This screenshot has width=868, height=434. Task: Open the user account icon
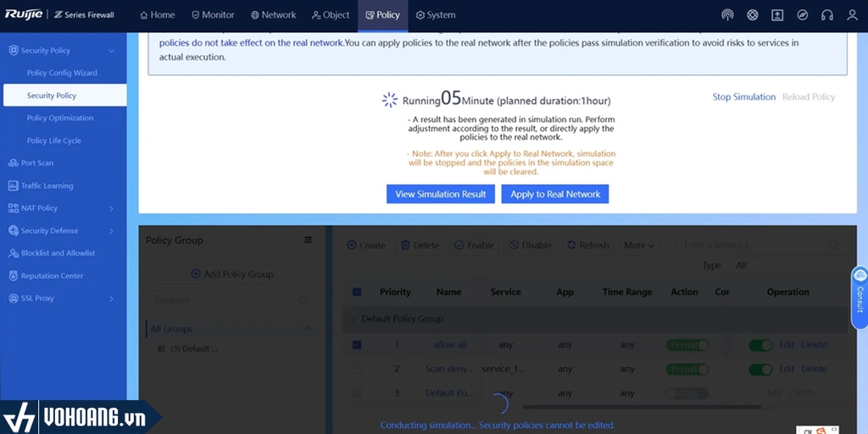coord(852,15)
